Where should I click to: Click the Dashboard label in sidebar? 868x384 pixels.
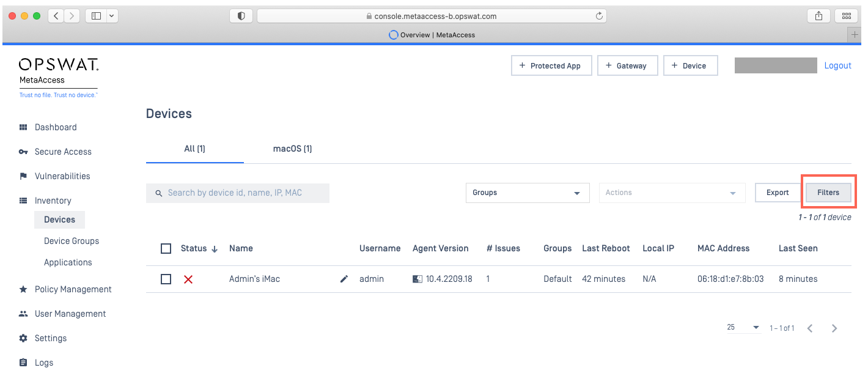[56, 127]
